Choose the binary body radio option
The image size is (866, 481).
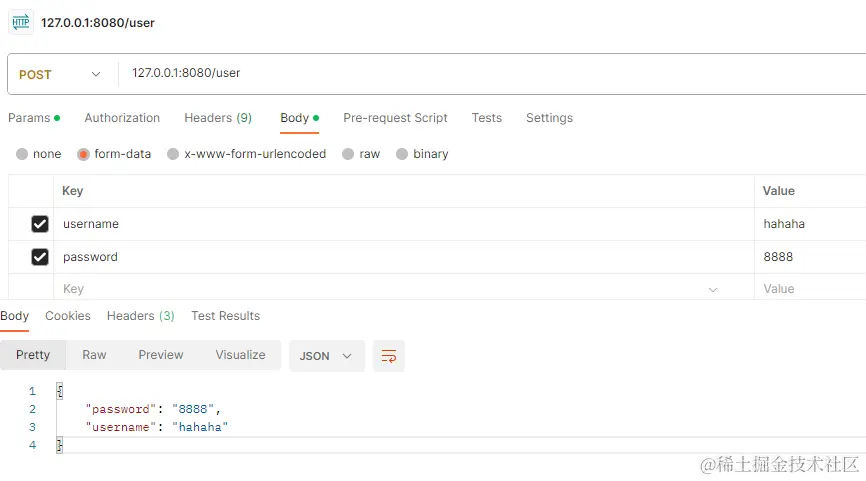[x=402, y=154]
